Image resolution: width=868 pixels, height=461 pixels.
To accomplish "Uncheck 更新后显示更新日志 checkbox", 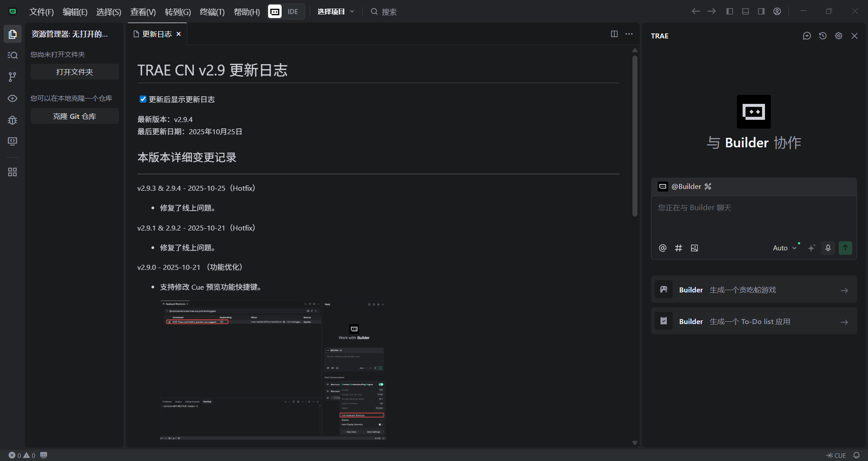I will pos(143,99).
